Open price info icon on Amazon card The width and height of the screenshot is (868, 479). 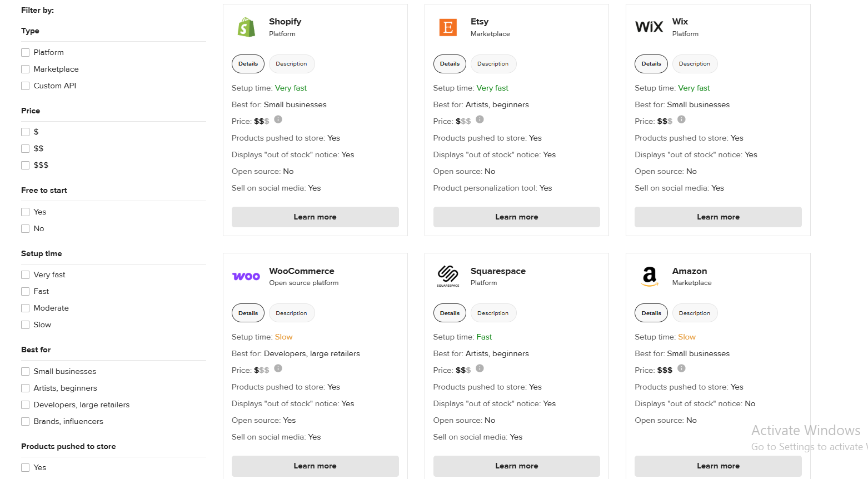click(x=682, y=368)
